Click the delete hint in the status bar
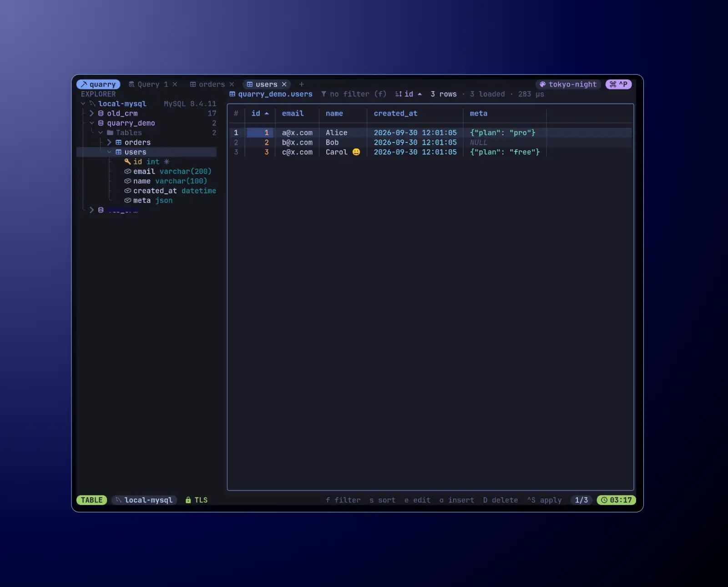Image resolution: width=728 pixels, height=587 pixels. tap(500, 500)
